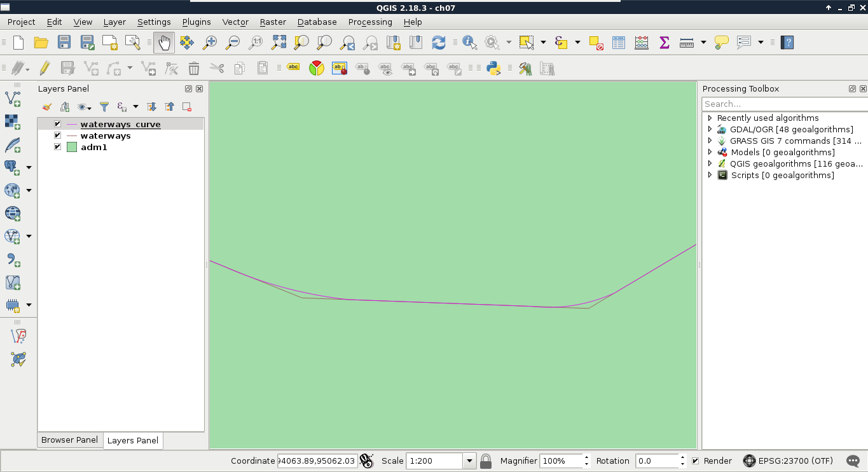Toggle visibility of the adm1 layer
The height and width of the screenshot is (472, 868).
click(x=58, y=147)
